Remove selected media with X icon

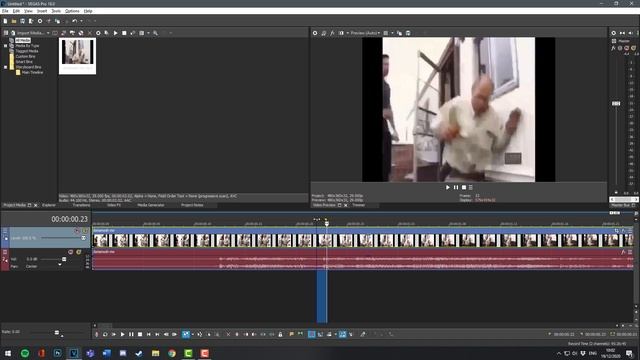click(90, 33)
